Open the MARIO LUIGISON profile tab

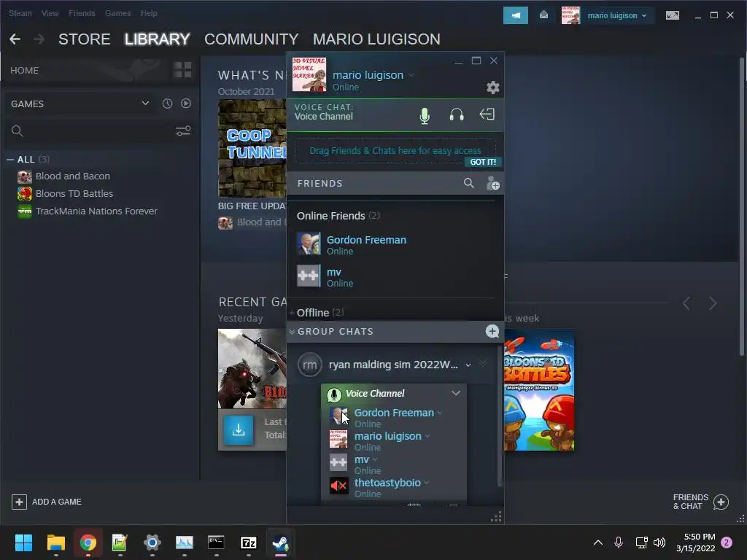click(376, 39)
